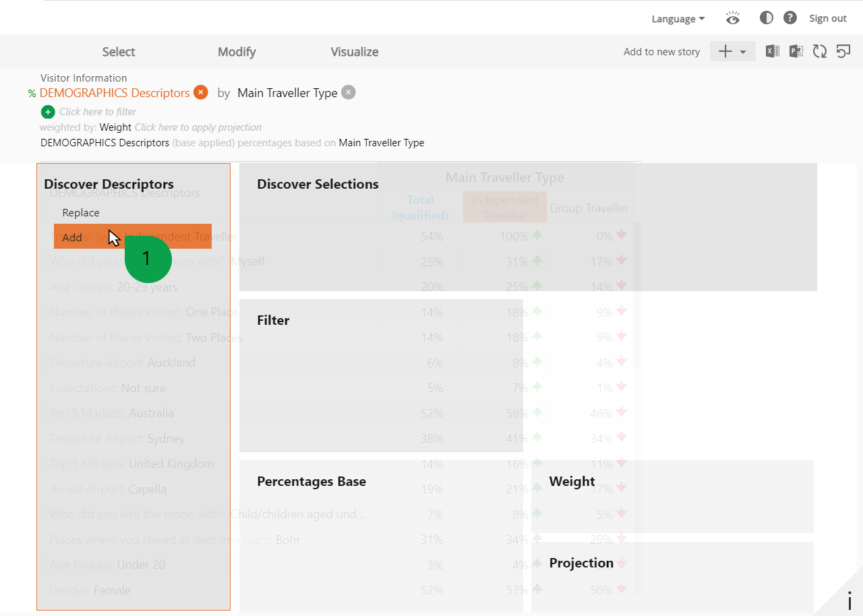Click the accessibility eye icon
This screenshot has width=863, height=616.
click(733, 18)
